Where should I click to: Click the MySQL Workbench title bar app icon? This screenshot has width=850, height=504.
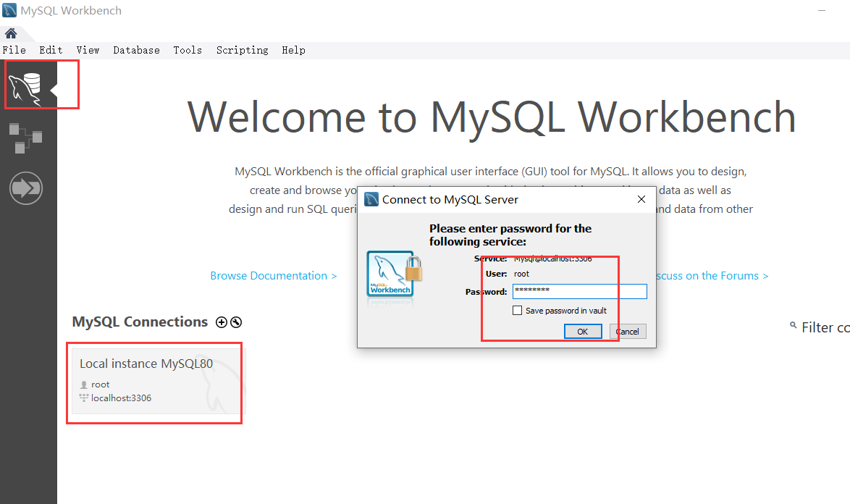tap(9, 10)
